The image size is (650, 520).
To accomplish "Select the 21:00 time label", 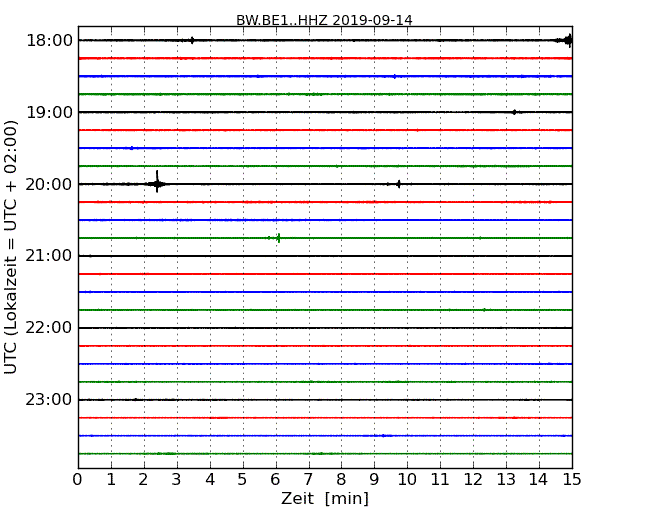I will [x=49, y=256].
